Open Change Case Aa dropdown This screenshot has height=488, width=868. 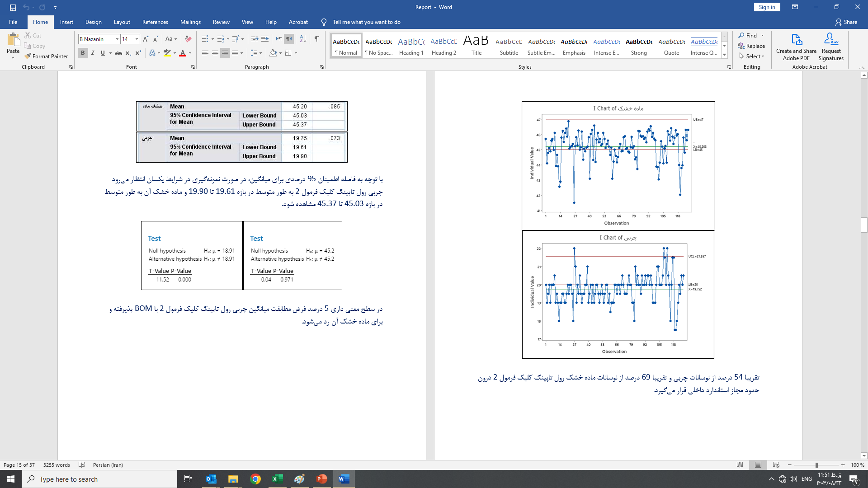(x=171, y=39)
